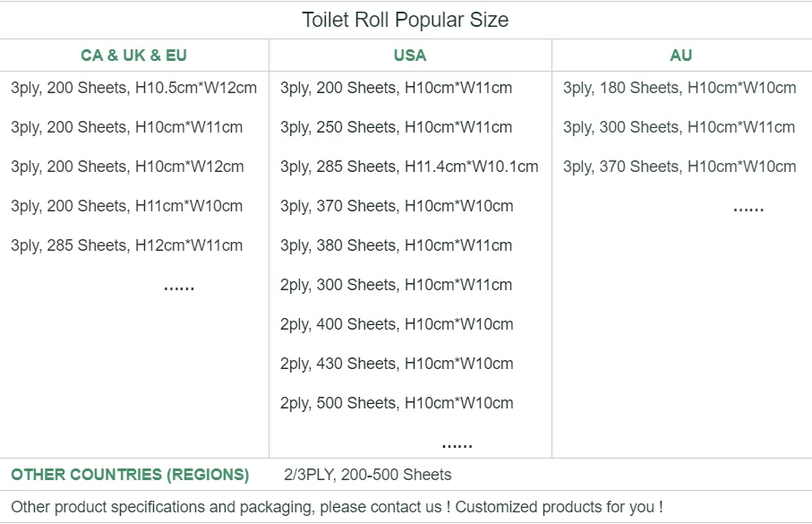Click OTHER COUNTRIES (REGIONS) label
The height and width of the screenshot is (524, 812).
pos(130,475)
